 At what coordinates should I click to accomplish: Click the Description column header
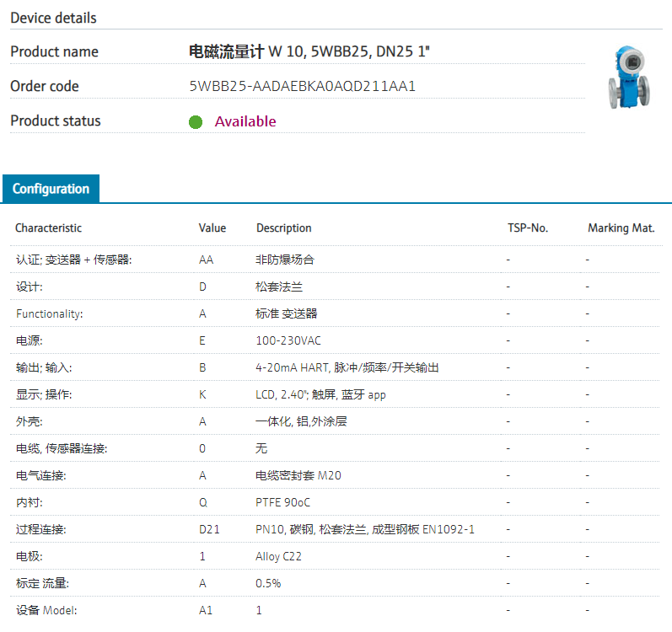pos(283,228)
